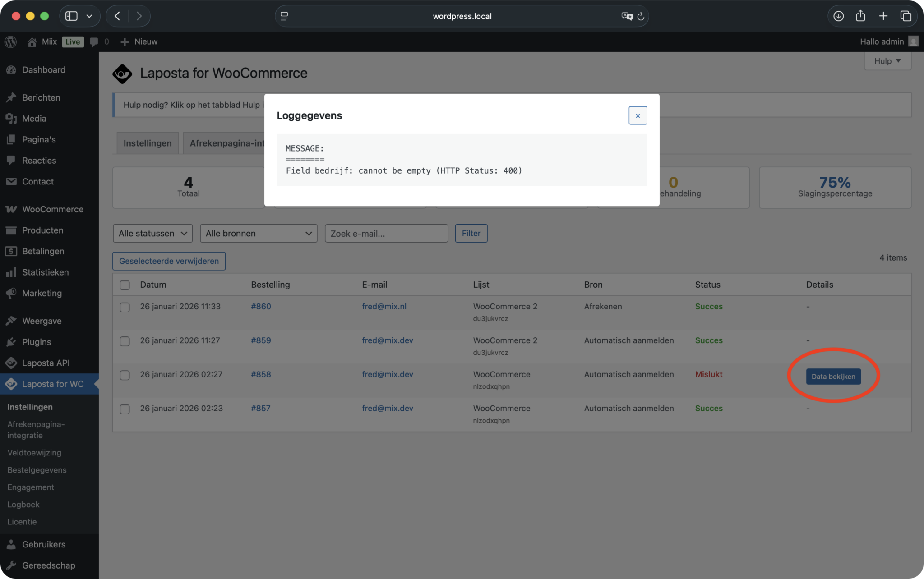Click the Safari downloads icon
924x579 pixels.
pyautogui.click(x=838, y=16)
